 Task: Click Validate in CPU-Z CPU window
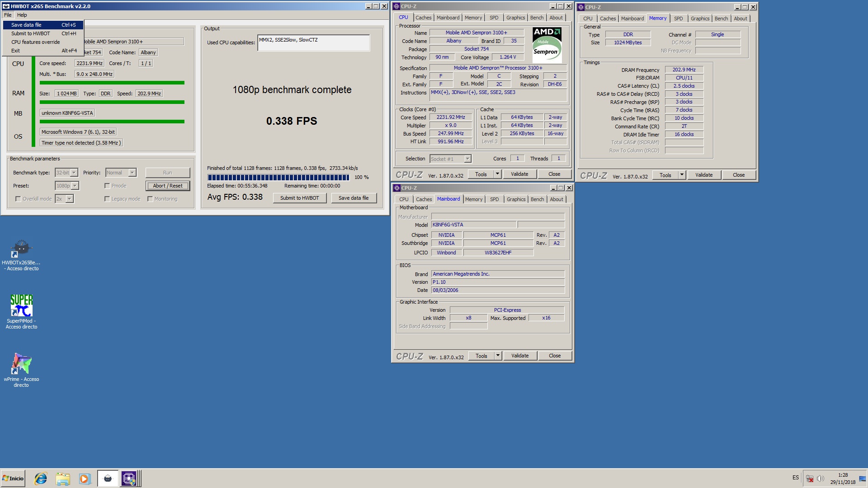point(519,174)
